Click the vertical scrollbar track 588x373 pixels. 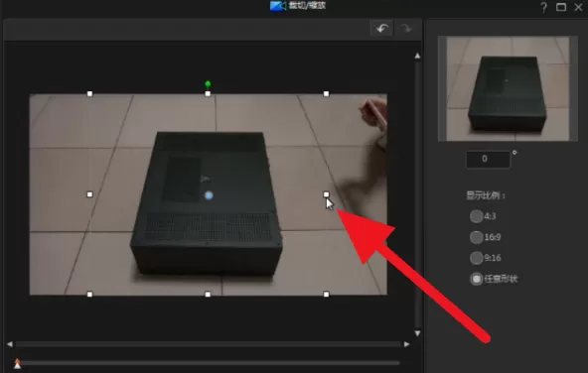pos(417,194)
